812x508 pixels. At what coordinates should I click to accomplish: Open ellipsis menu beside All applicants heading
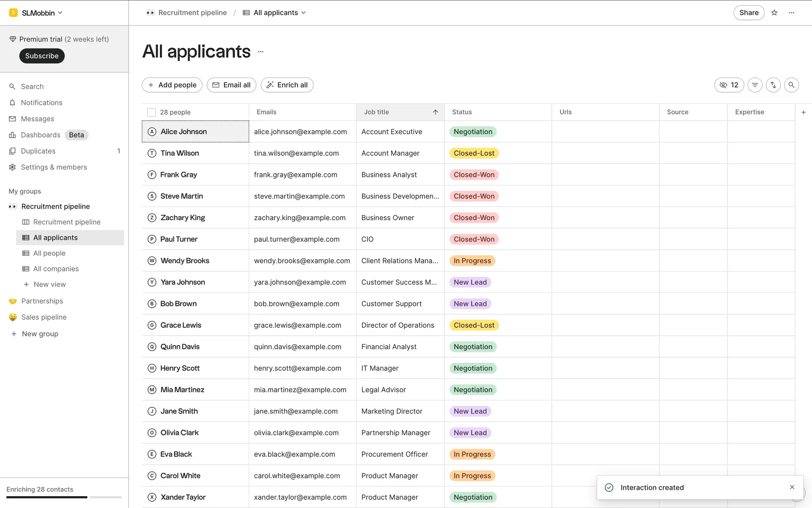coord(261,52)
